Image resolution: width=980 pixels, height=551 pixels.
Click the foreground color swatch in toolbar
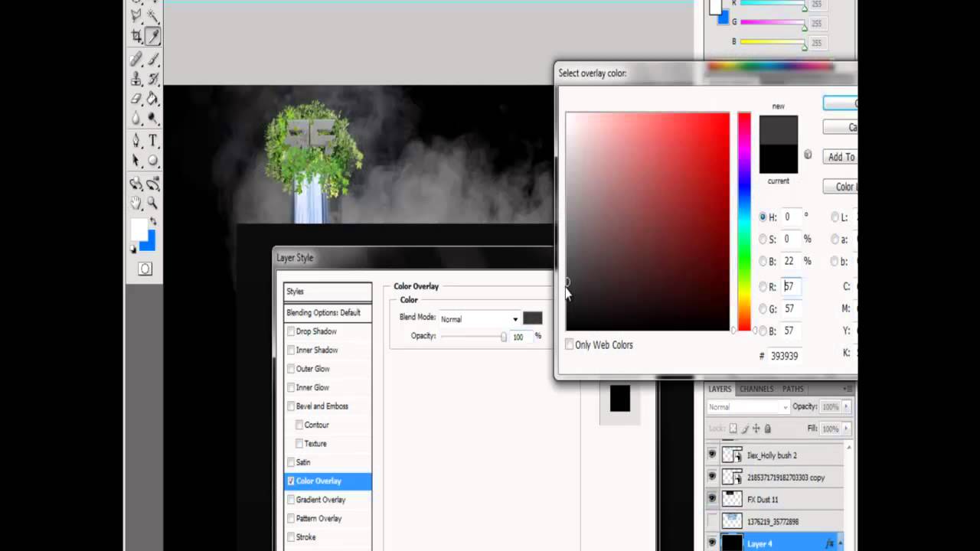click(x=139, y=230)
